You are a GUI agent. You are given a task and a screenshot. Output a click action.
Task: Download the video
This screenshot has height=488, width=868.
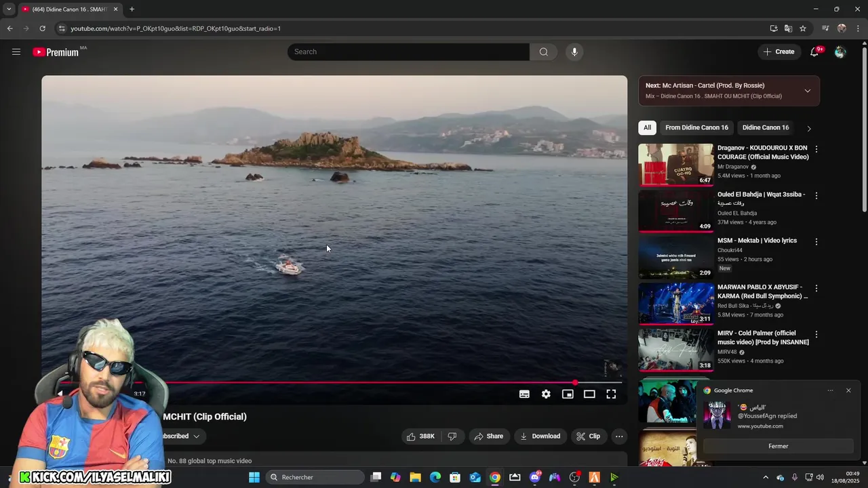pyautogui.click(x=540, y=436)
